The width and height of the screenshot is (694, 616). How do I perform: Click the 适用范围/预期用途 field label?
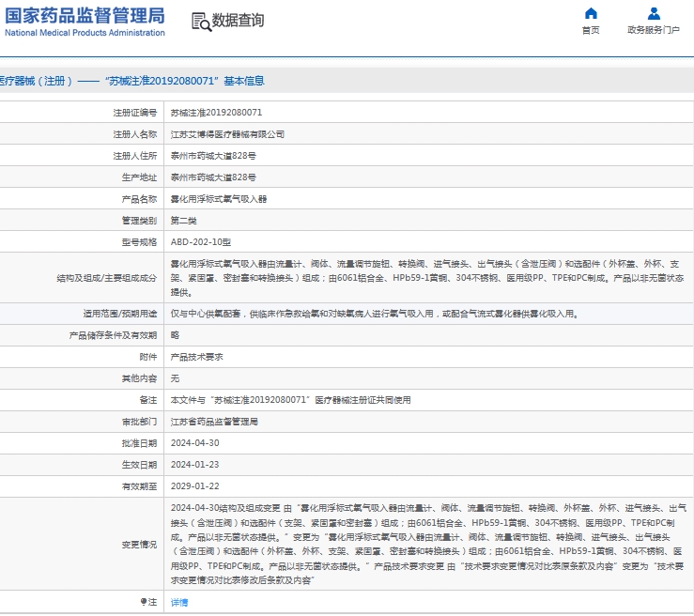(x=120, y=314)
